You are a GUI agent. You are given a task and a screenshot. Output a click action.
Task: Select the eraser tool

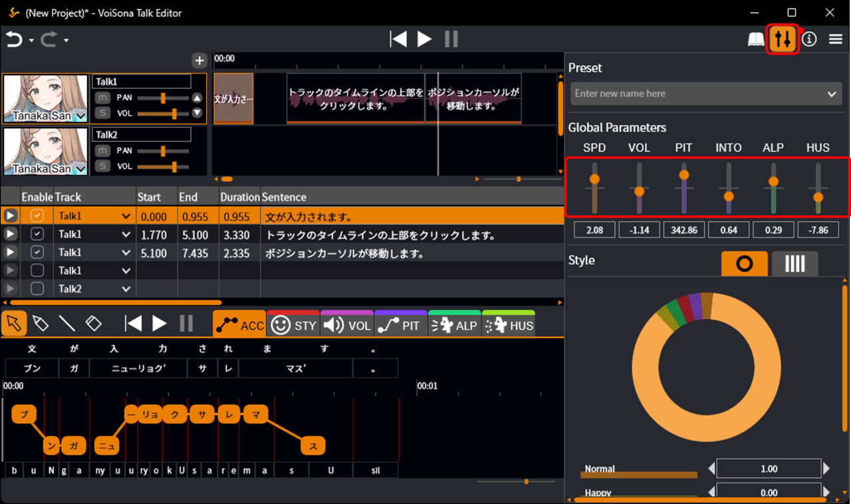pyautogui.click(x=94, y=324)
